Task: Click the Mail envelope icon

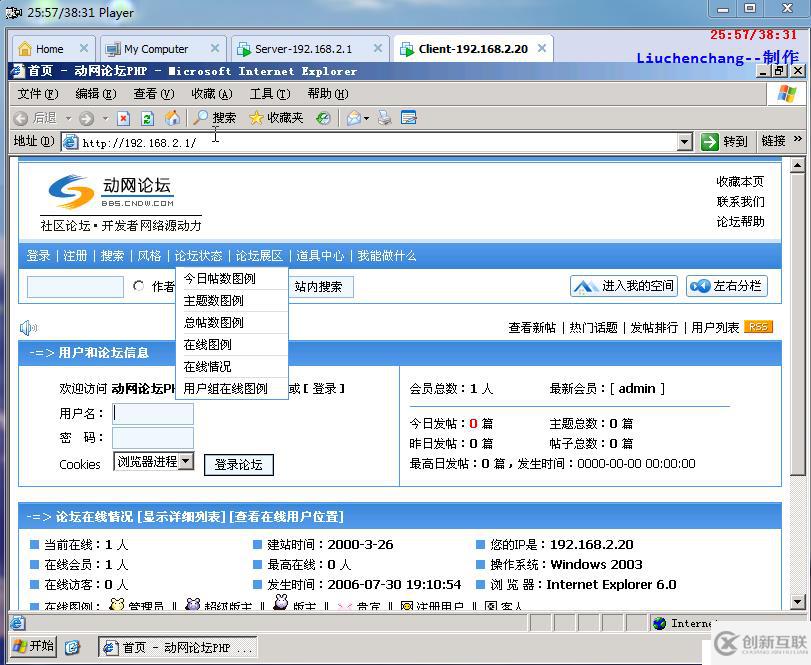Action: 354,118
